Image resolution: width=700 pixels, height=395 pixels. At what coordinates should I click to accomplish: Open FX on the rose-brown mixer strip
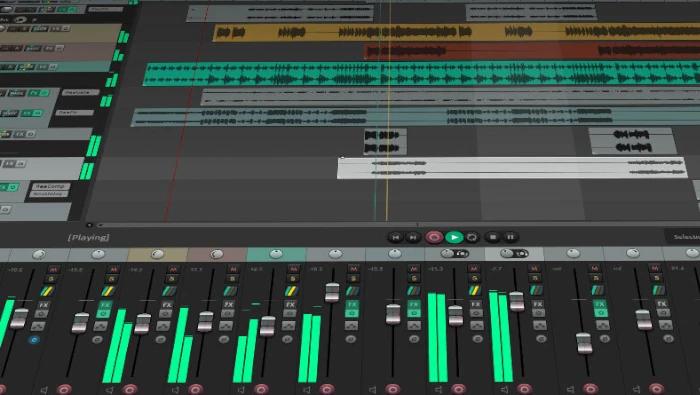229,304
